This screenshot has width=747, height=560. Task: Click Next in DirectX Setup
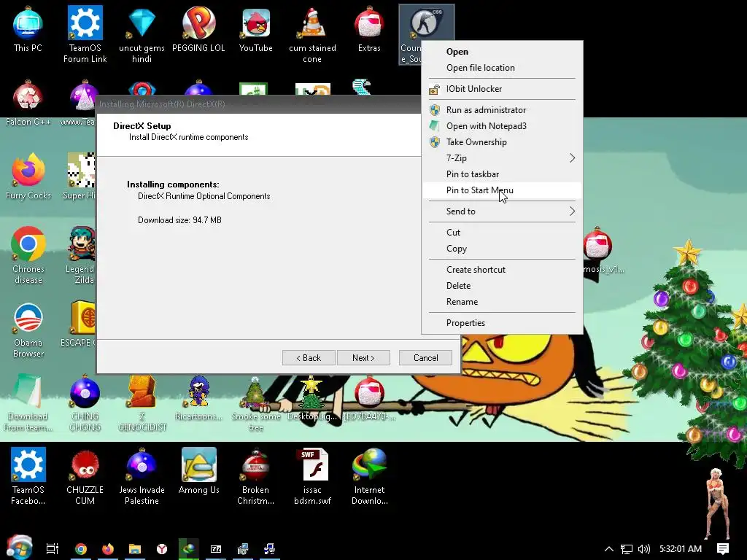click(363, 357)
